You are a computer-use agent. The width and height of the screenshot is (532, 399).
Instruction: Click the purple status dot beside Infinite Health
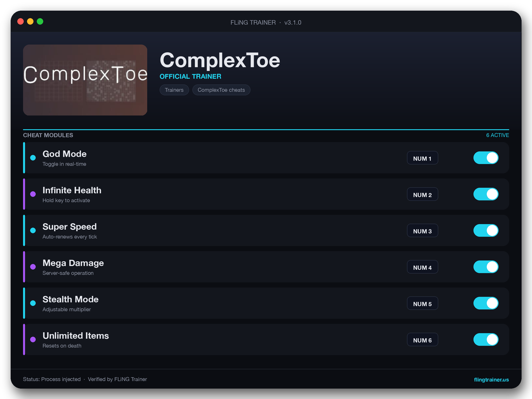[x=33, y=194]
